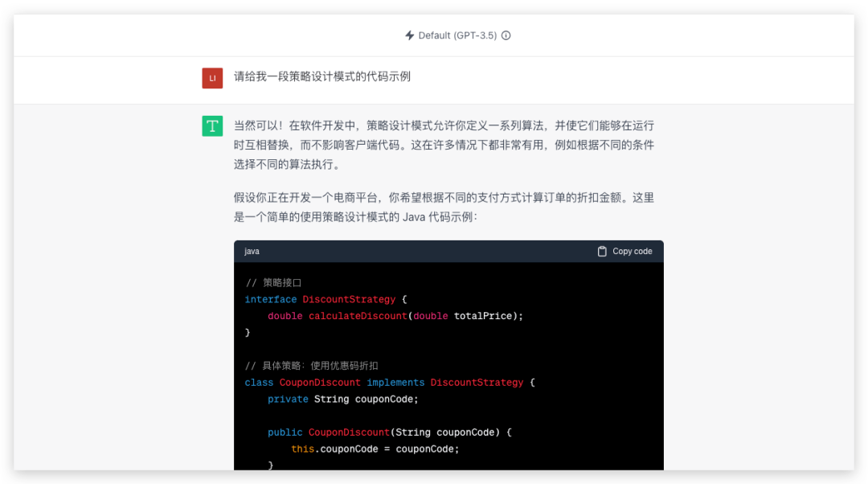Click the first response paragraph starting with 当然可以
The image size is (868, 484).
[444, 145]
